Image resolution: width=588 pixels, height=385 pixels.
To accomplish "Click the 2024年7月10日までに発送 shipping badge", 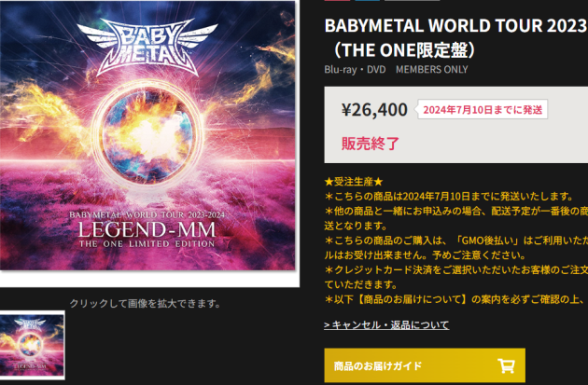I will pyautogui.click(x=483, y=109).
